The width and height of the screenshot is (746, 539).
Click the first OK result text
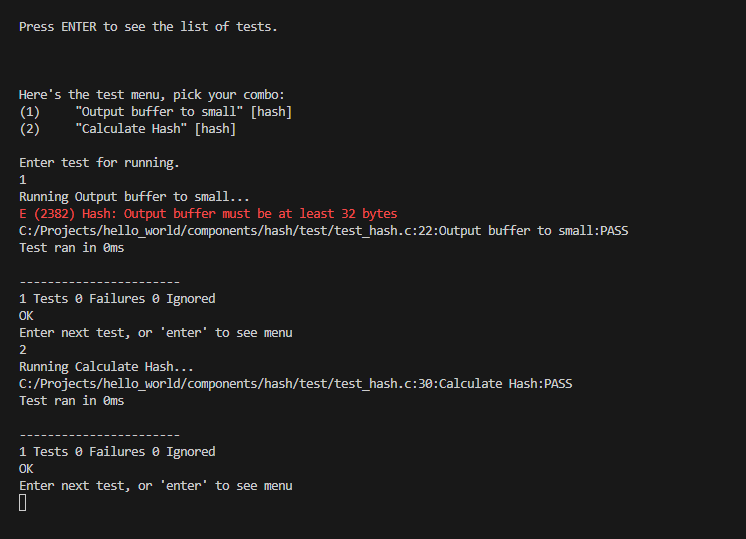pos(26,316)
